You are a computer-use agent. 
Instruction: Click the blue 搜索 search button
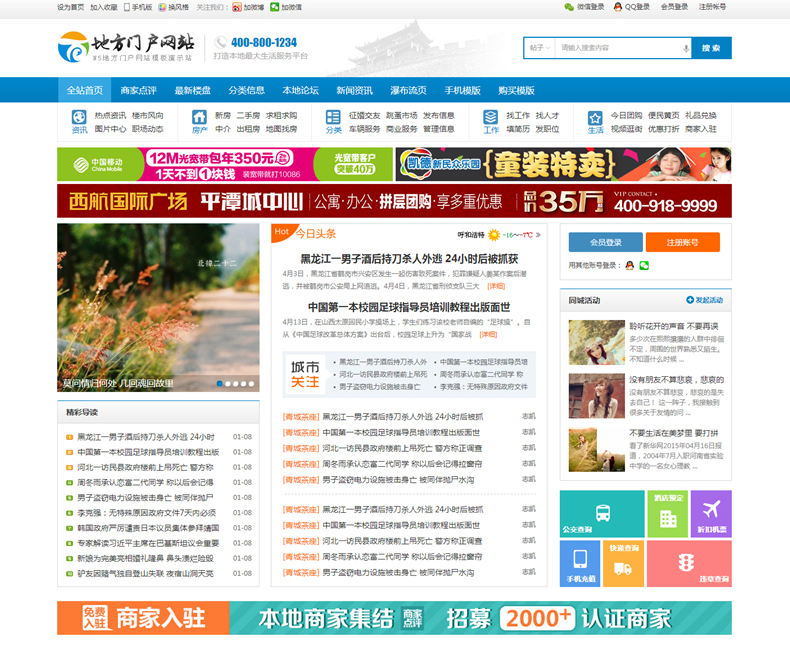[711, 48]
